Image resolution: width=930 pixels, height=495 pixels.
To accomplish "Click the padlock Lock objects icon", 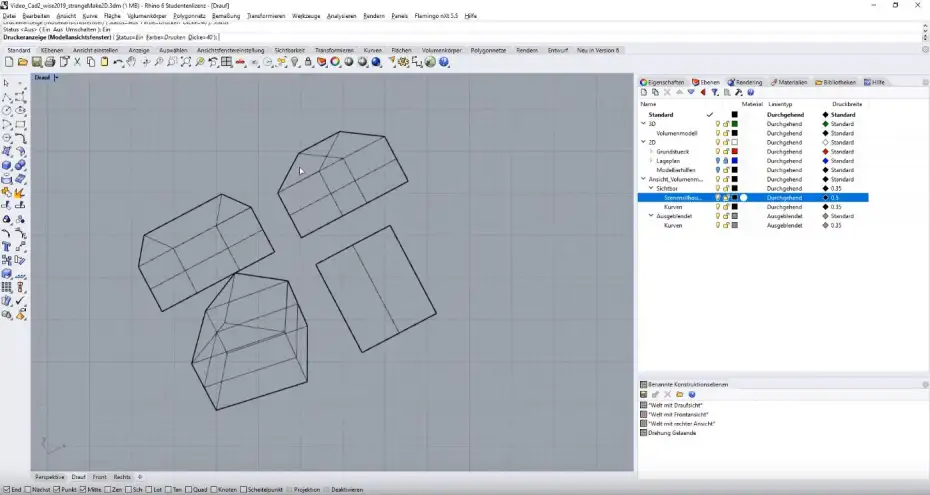I will (308, 62).
